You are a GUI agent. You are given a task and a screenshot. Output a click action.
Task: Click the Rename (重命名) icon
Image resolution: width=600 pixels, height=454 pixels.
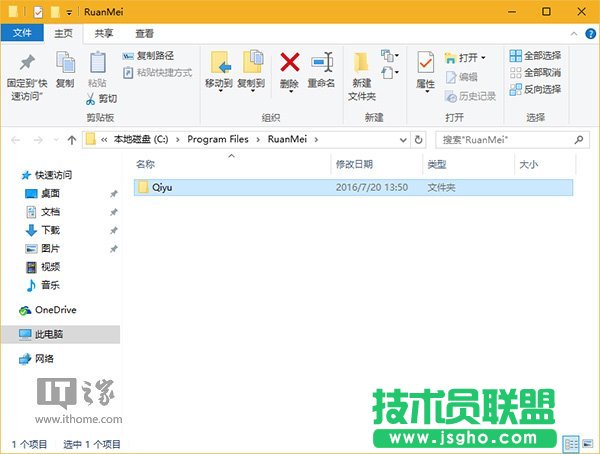[x=322, y=62]
